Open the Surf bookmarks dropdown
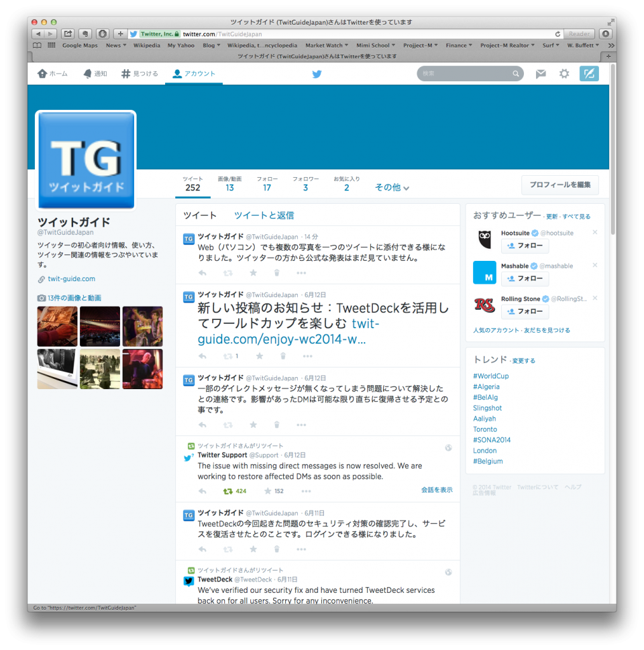This screenshot has height=650, width=644. point(551,46)
